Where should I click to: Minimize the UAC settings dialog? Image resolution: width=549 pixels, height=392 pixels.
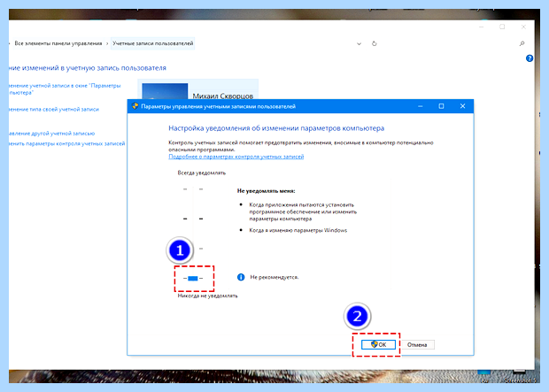click(420, 106)
